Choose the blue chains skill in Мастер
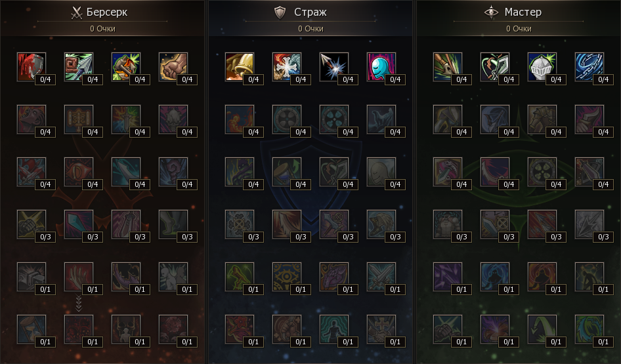 pyautogui.click(x=589, y=67)
